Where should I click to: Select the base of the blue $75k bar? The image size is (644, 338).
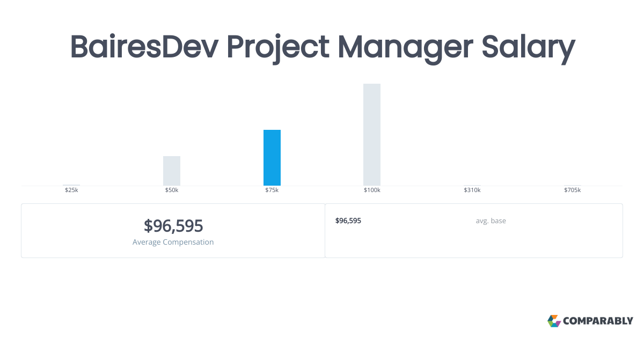point(272,182)
